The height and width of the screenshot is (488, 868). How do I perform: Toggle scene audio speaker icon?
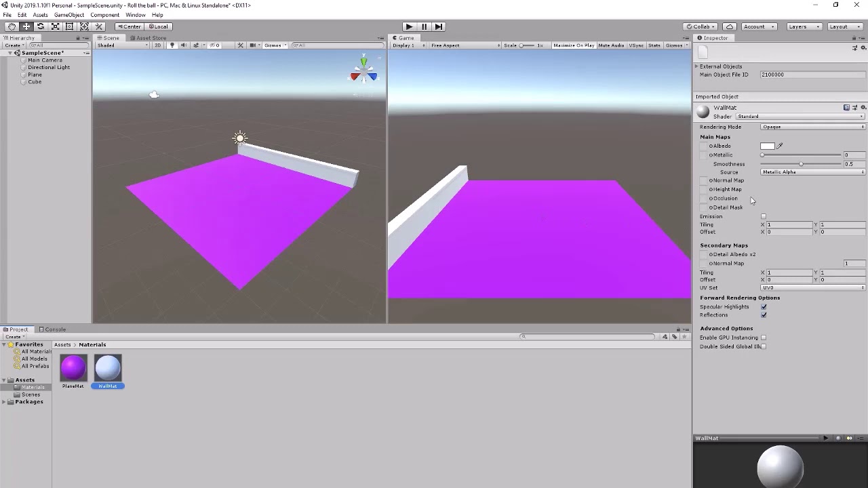pos(183,45)
